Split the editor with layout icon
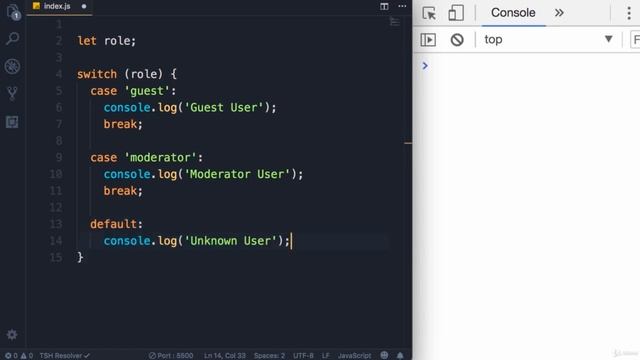This screenshot has height=360, width=640. [384, 6]
